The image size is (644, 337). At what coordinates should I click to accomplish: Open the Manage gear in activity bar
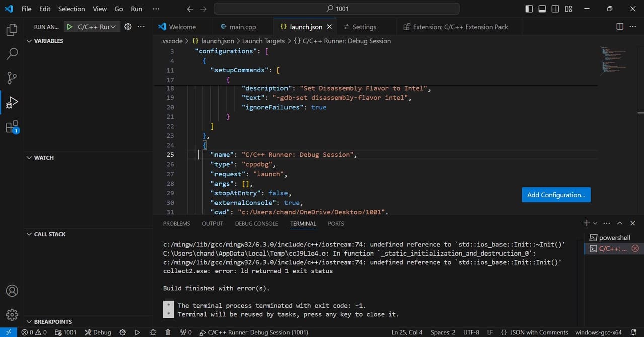12,315
